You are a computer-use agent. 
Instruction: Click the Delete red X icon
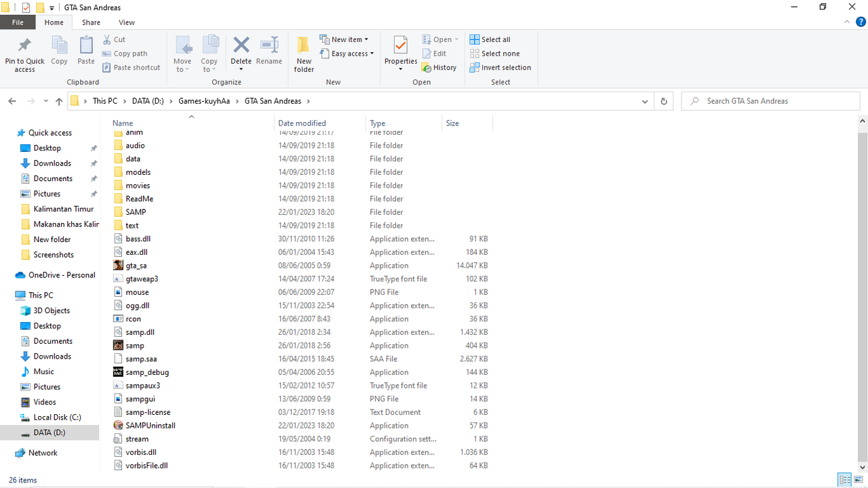point(241,45)
